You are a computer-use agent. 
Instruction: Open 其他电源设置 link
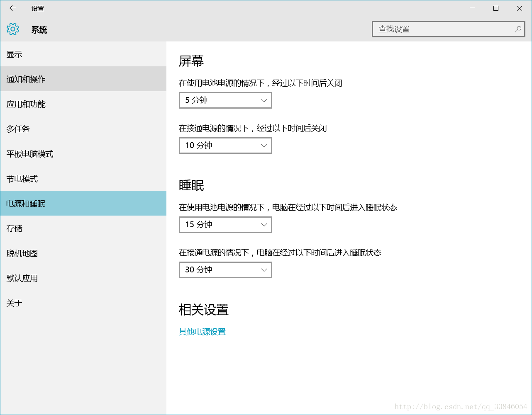(202, 332)
